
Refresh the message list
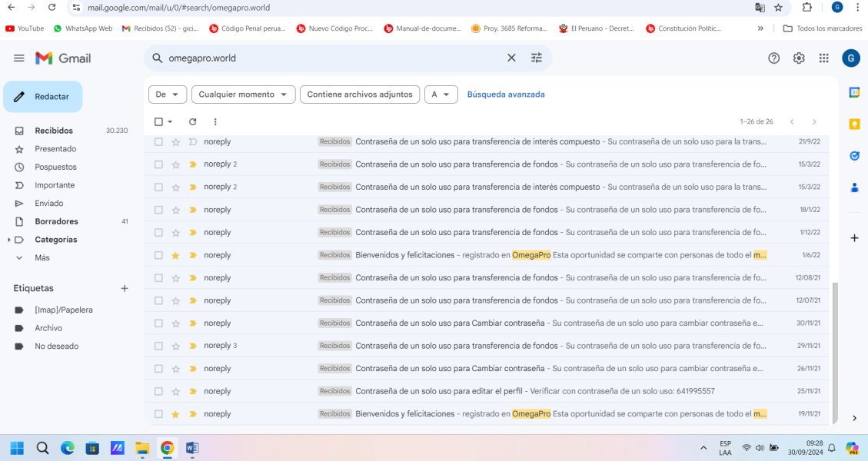pos(193,121)
